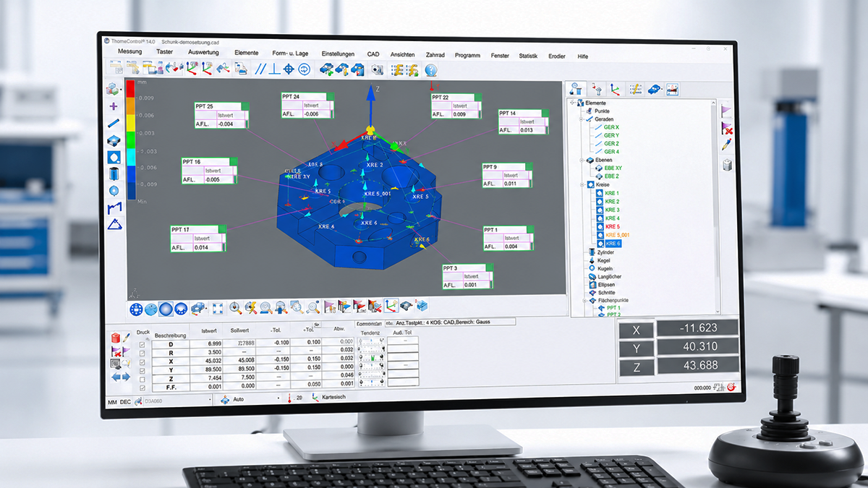The image size is (868, 488).
Task: Open the Taster menu
Action: click(x=164, y=52)
